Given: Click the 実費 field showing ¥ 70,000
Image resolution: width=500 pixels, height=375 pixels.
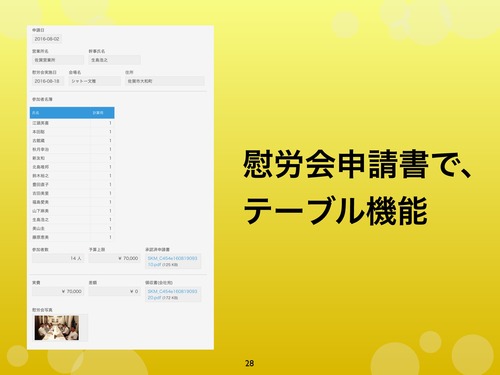Looking at the screenshot, I should 58,291.
